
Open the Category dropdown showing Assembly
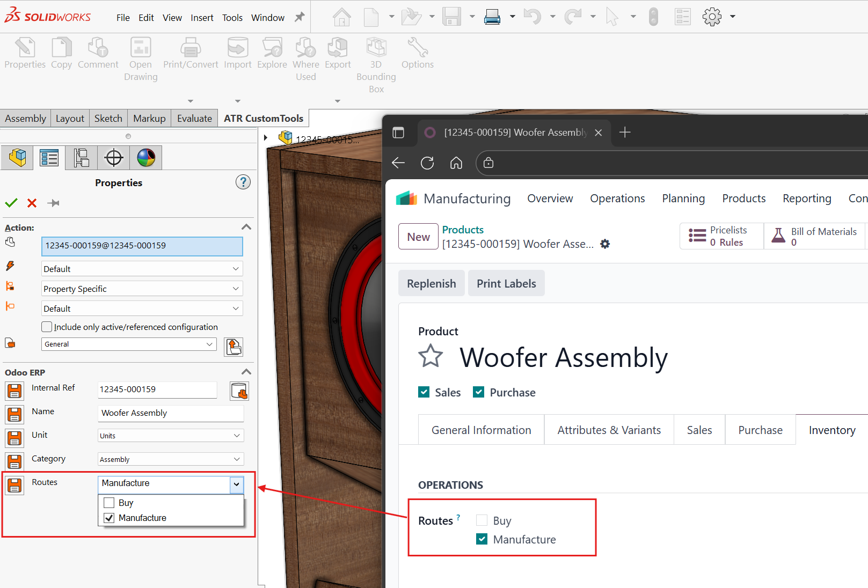236,459
